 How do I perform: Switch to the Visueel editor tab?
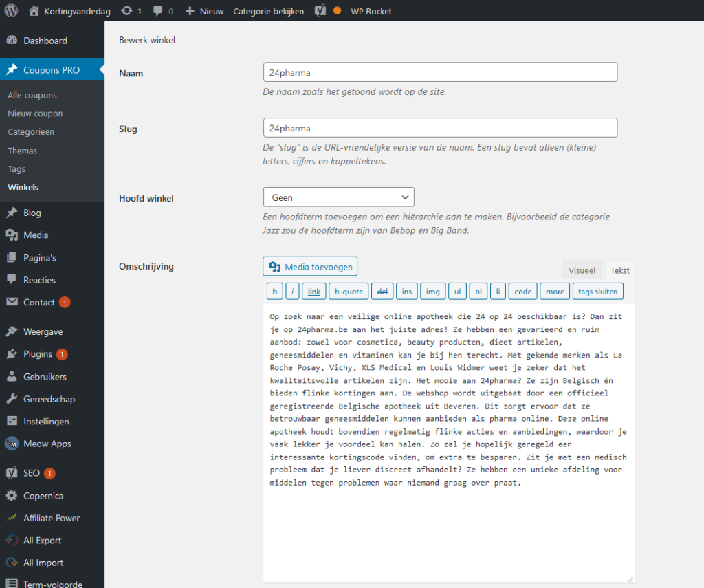click(582, 270)
